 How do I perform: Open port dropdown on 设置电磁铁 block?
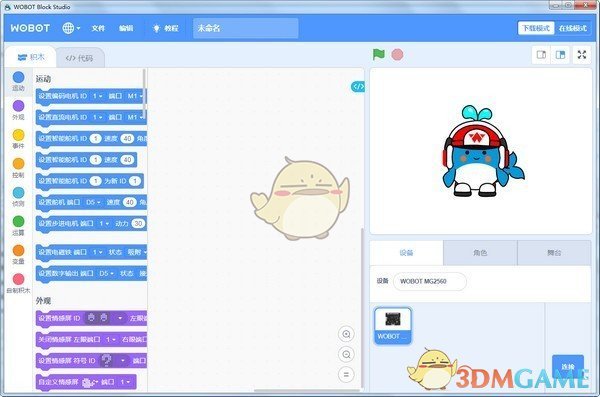[x=98, y=252]
